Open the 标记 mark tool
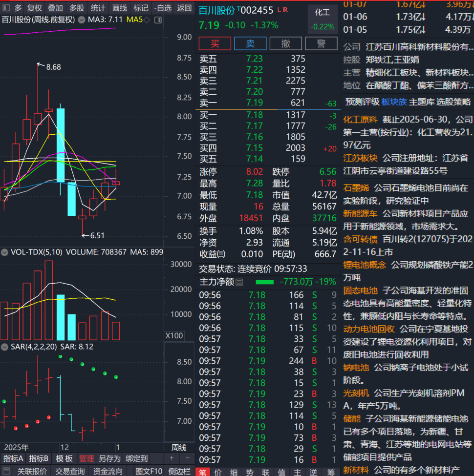 (141, 8)
